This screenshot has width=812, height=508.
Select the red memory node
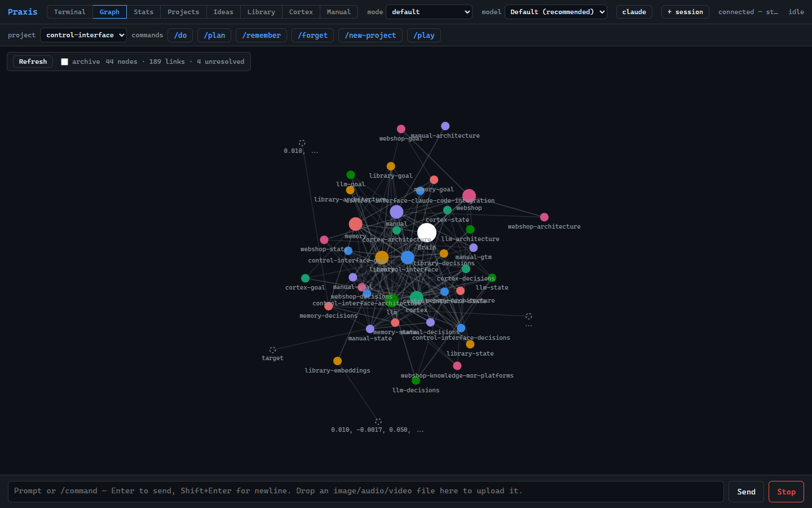[x=355, y=224]
